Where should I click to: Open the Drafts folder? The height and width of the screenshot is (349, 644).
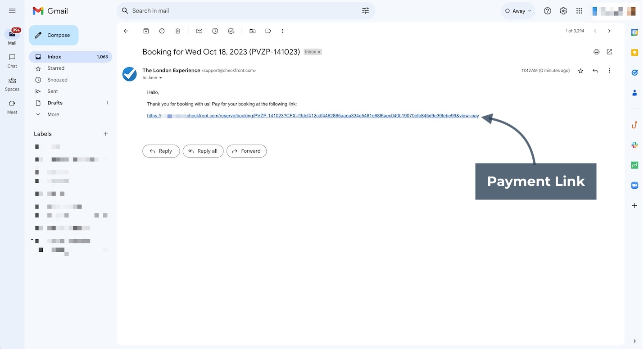point(71,103)
